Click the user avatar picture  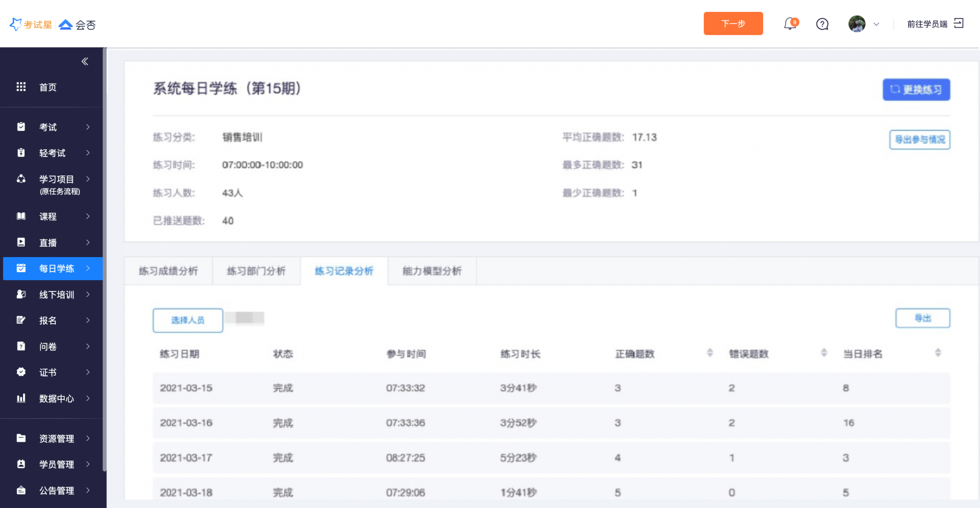point(856,24)
